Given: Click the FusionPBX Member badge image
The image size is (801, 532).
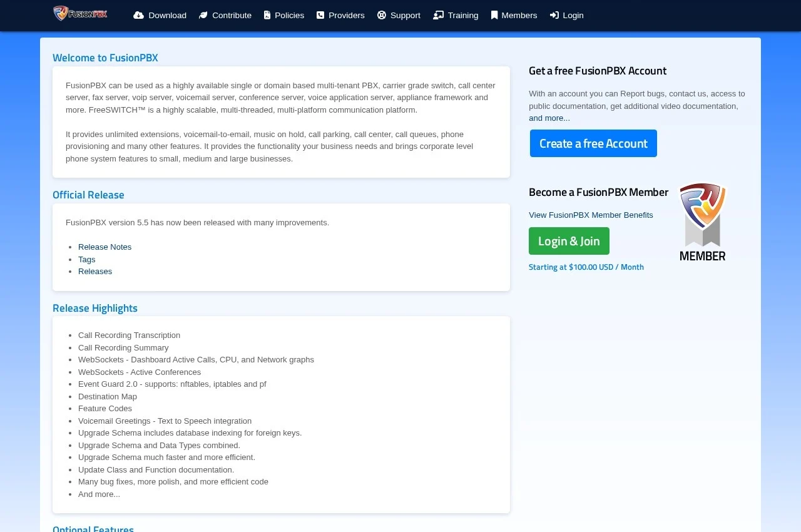Looking at the screenshot, I should pos(703,222).
